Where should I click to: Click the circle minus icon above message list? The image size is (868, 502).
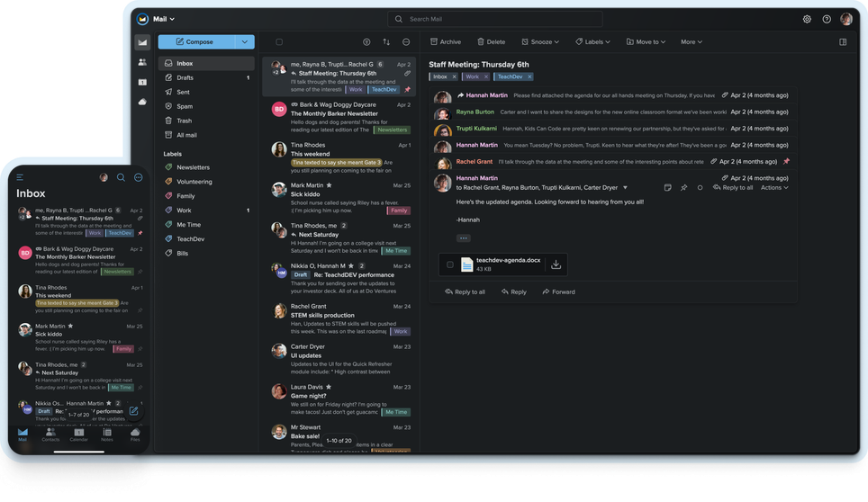tap(406, 42)
